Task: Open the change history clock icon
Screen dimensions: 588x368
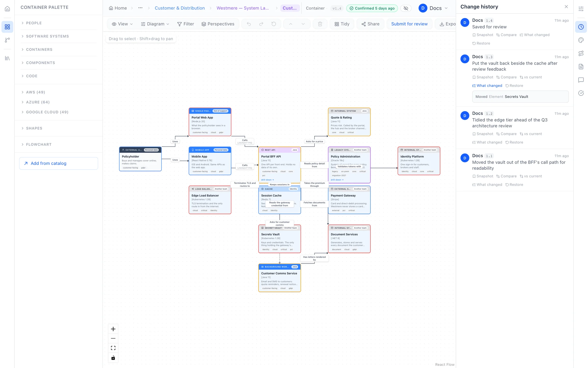Action: 581,27
